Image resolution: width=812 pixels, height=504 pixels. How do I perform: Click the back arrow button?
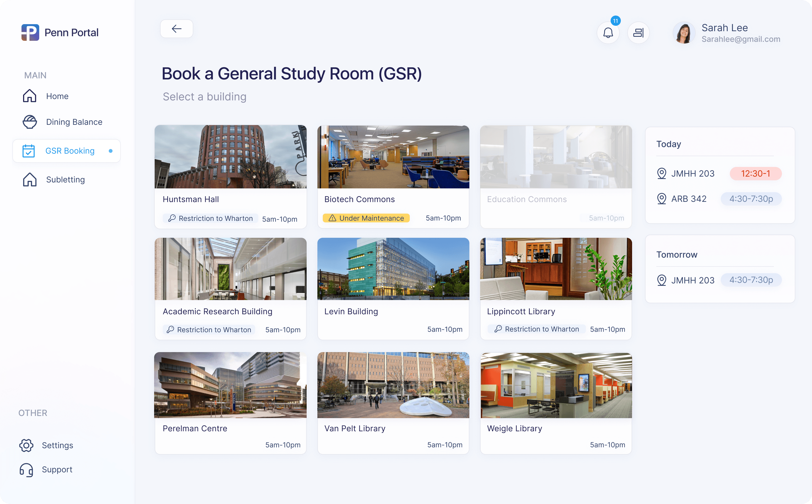click(176, 29)
